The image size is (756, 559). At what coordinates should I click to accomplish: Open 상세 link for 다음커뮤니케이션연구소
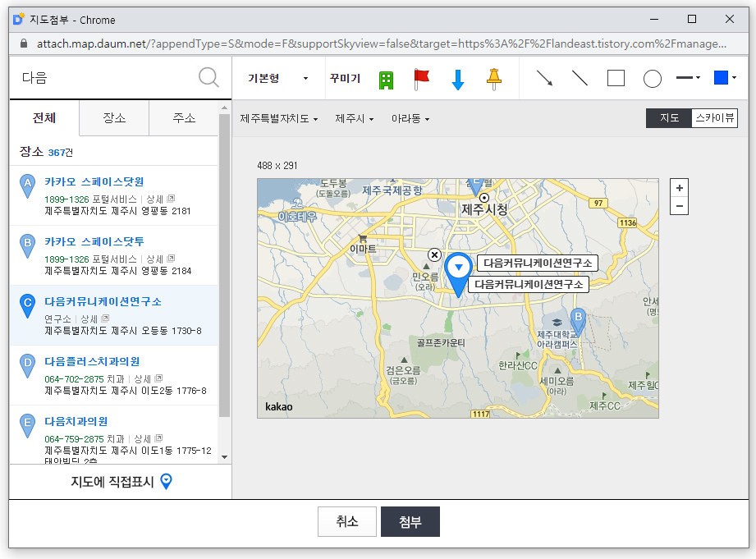[95, 318]
